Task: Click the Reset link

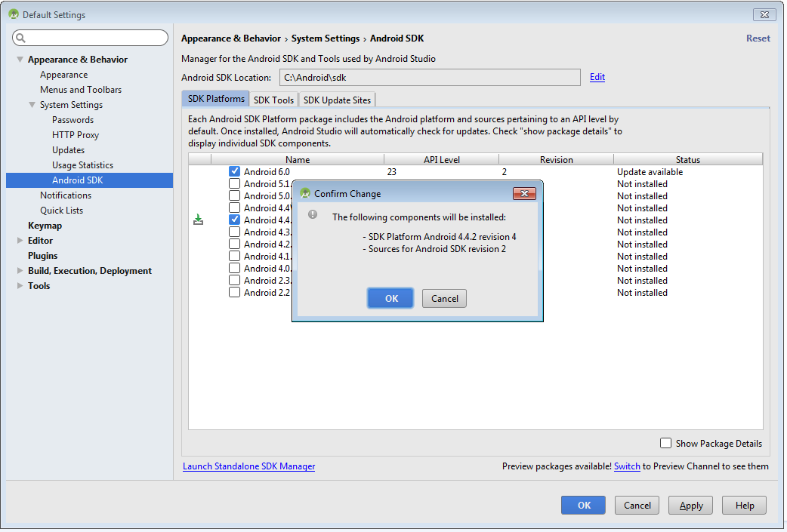Action: pos(758,38)
